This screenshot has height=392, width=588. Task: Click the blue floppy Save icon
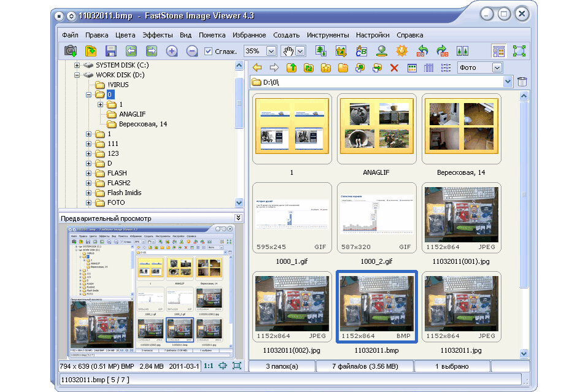point(111,51)
